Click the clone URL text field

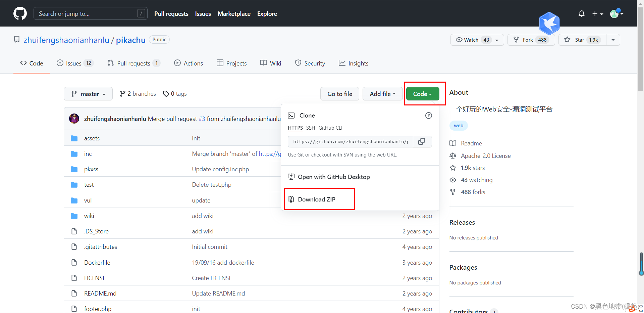tap(351, 141)
